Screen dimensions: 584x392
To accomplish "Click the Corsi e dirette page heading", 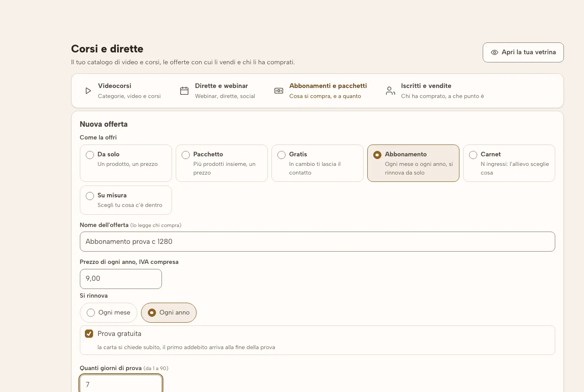I will 107,49.
